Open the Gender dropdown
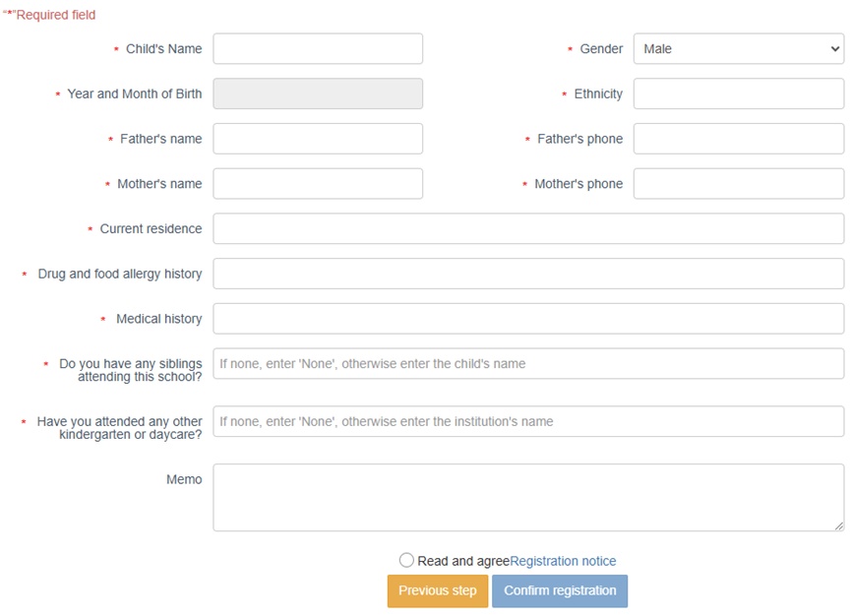 click(x=738, y=49)
